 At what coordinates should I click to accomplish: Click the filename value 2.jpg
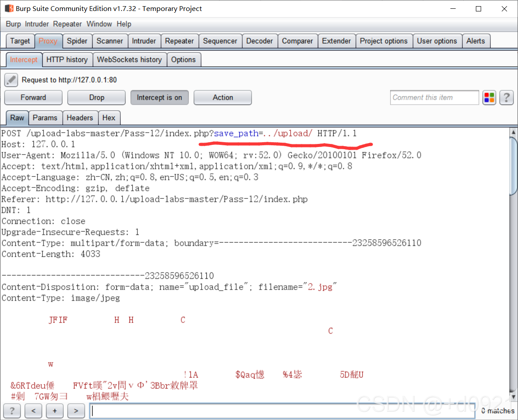[320, 287]
